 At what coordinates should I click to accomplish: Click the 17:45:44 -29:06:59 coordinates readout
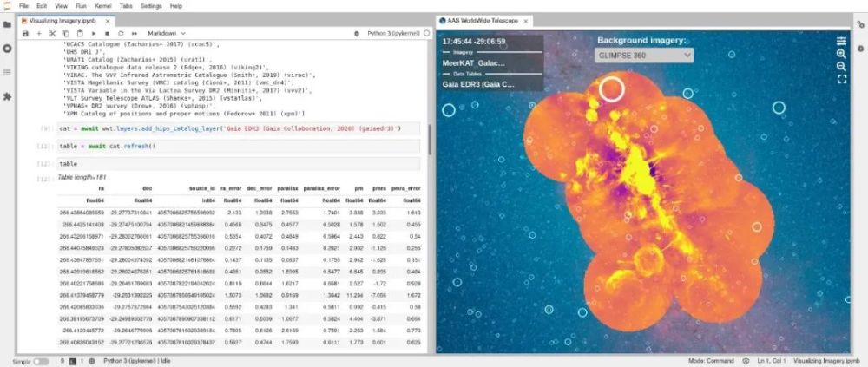click(x=473, y=42)
